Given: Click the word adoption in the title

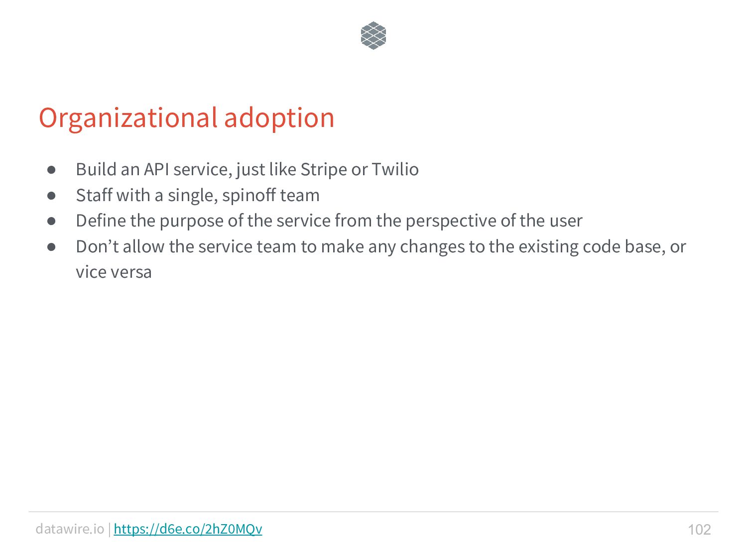Looking at the screenshot, I should coord(279,119).
